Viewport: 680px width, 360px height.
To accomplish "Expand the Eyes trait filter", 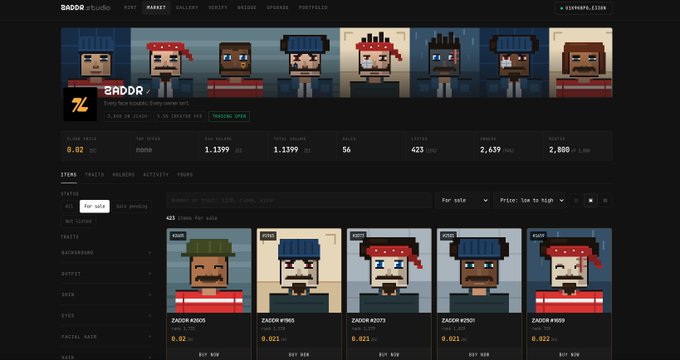I will tap(106, 316).
